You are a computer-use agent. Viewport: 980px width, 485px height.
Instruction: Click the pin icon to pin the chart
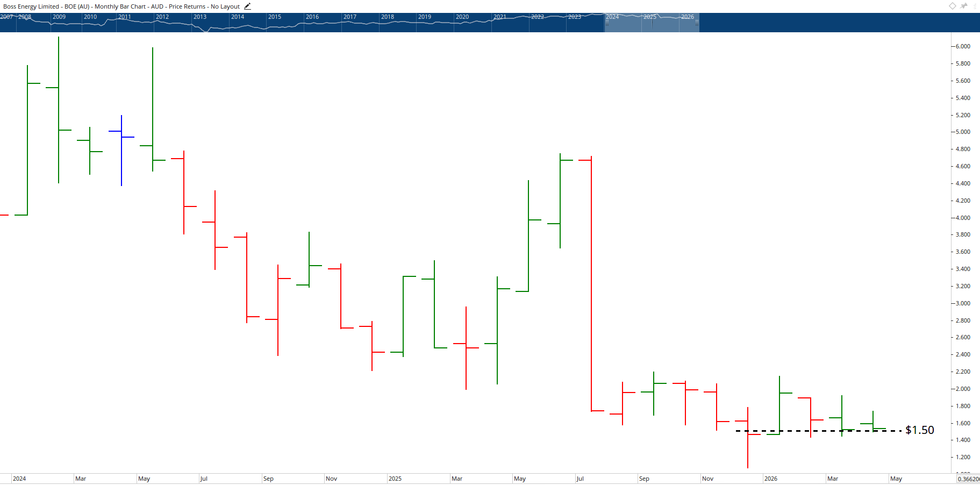(x=962, y=6)
